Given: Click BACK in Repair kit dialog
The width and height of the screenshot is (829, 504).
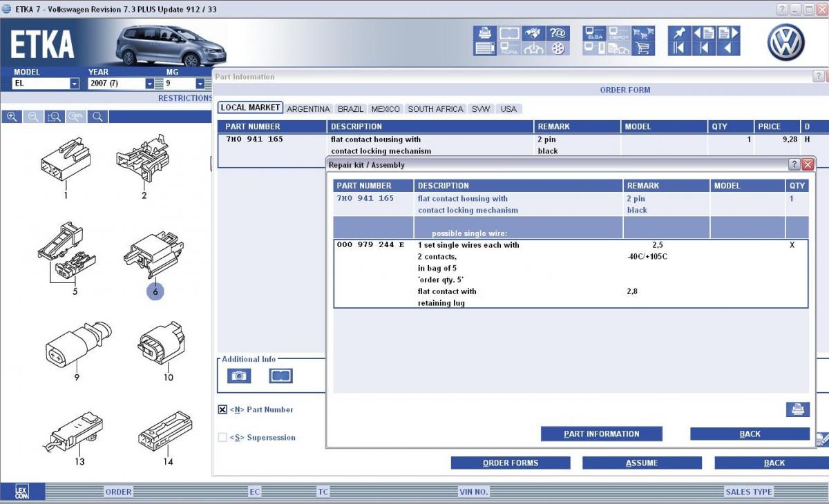Looking at the screenshot, I should (750, 434).
